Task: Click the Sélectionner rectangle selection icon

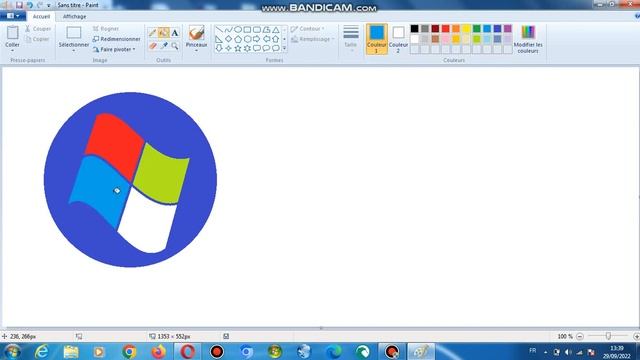Action: pyautogui.click(x=74, y=33)
